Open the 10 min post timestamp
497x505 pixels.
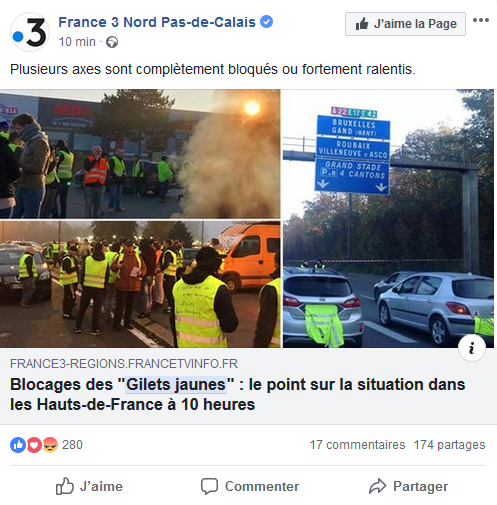[77, 42]
